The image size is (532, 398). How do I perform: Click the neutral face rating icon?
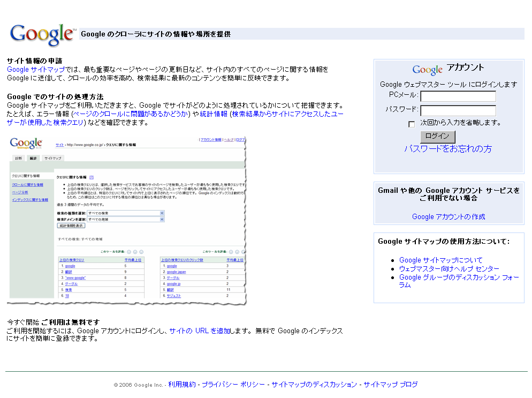point(135,252)
